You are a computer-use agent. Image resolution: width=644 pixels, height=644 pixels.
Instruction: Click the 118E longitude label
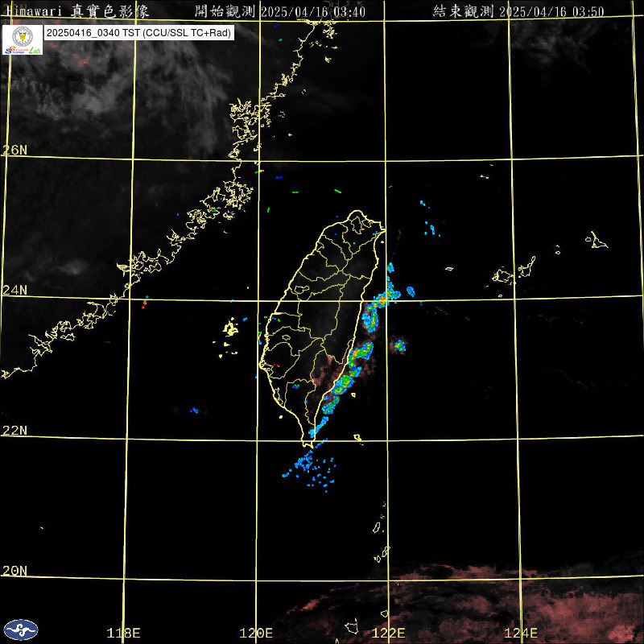(x=124, y=633)
